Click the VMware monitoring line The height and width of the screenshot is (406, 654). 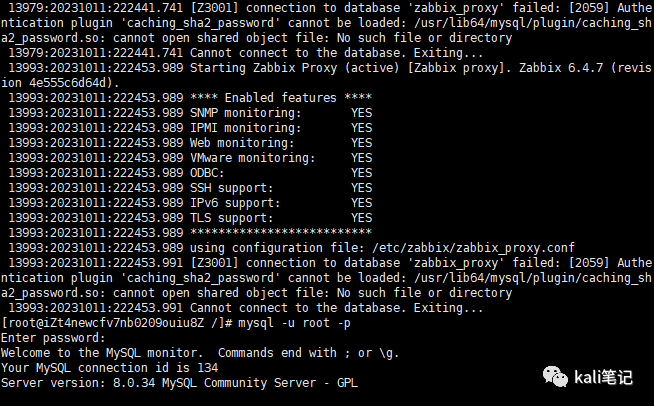(x=190, y=158)
